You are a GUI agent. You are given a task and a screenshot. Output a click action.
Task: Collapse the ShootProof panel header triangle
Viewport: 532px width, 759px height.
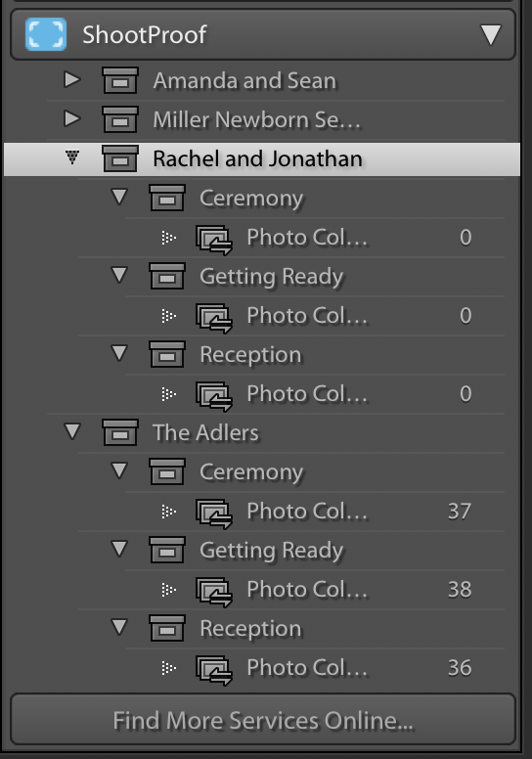(490, 35)
